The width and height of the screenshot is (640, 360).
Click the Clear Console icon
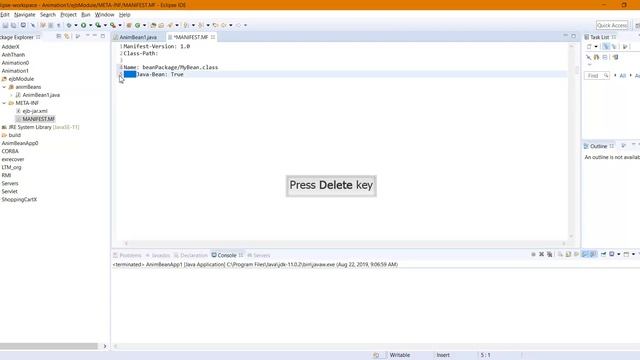point(560,254)
